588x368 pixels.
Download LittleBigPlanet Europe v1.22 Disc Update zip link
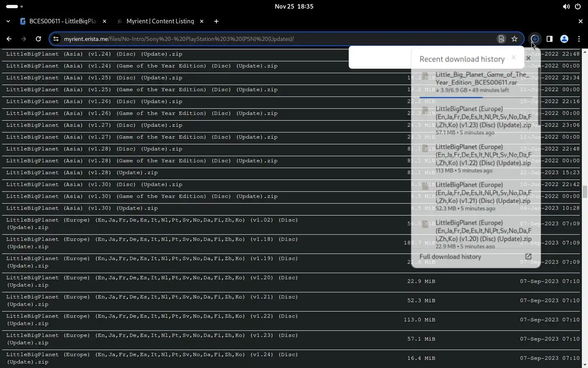[152, 320]
